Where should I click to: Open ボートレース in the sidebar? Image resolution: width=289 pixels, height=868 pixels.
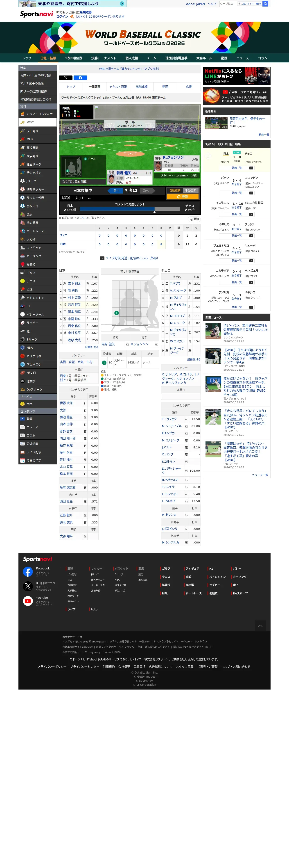pos(37,231)
